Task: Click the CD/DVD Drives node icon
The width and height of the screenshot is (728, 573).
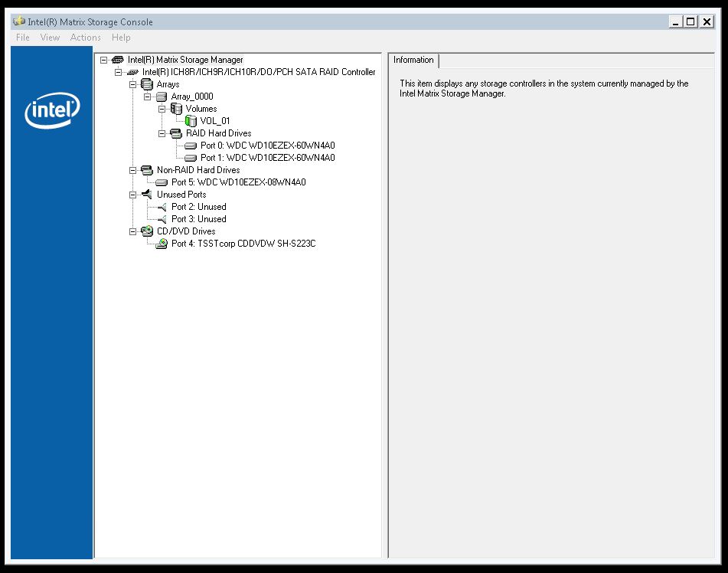Action: (x=147, y=231)
